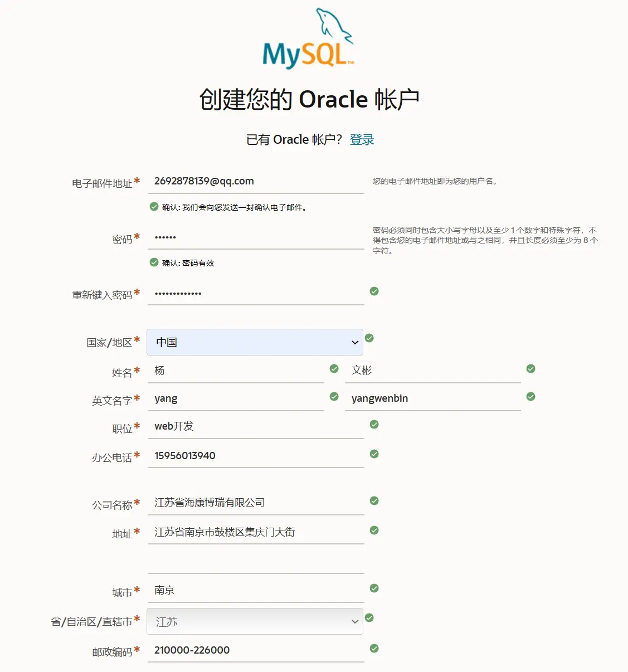Click the email address field with 2692878139@qq.com
Viewport: 628px width, 672px height.
256,181
